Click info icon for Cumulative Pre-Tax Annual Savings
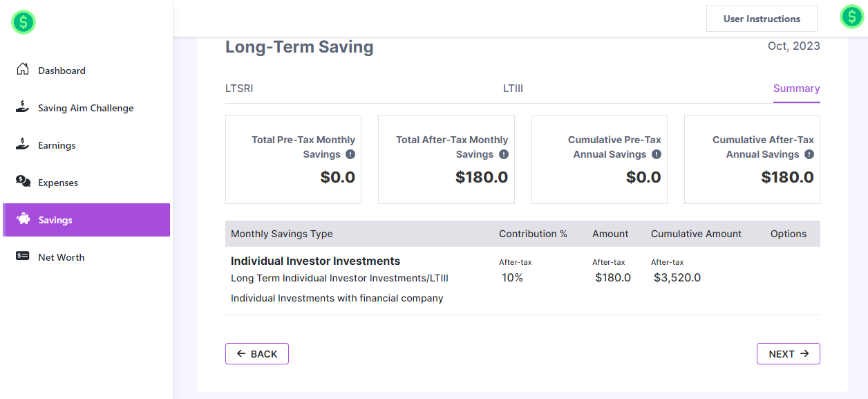The height and width of the screenshot is (399, 868). coord(657,154)
